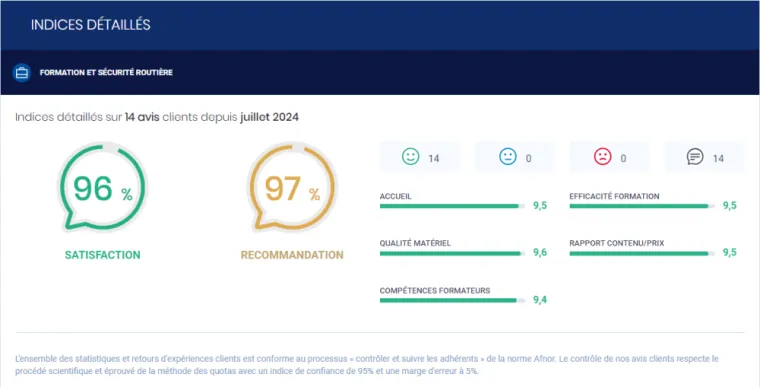Click the COMPÉTENCES FORMATEURS label
This screenshot has height=387, width=760.
(435, 290)
